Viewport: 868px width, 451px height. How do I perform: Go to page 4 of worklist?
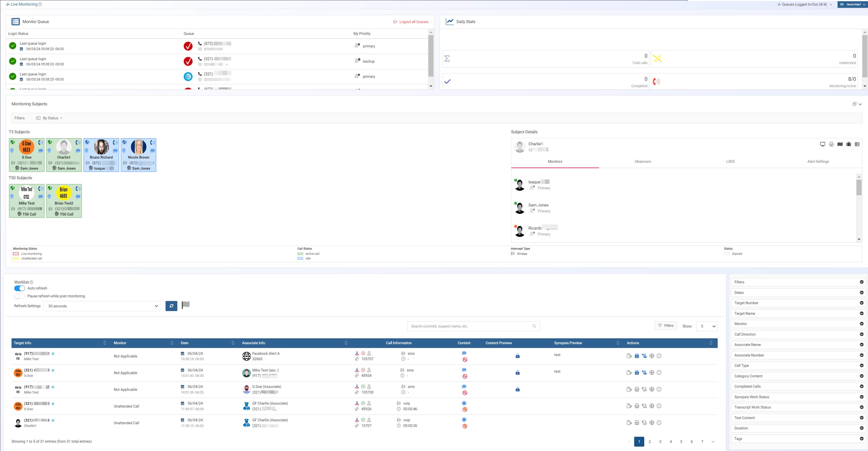(x=671, y=442)
